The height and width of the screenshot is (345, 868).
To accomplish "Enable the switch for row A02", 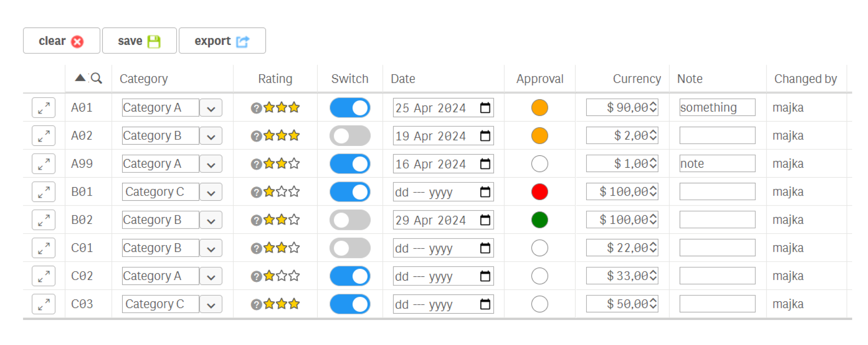I will click(350, 136).
